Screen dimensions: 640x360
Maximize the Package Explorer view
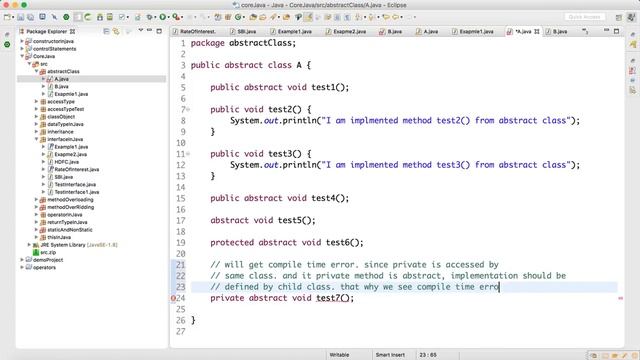159,31
